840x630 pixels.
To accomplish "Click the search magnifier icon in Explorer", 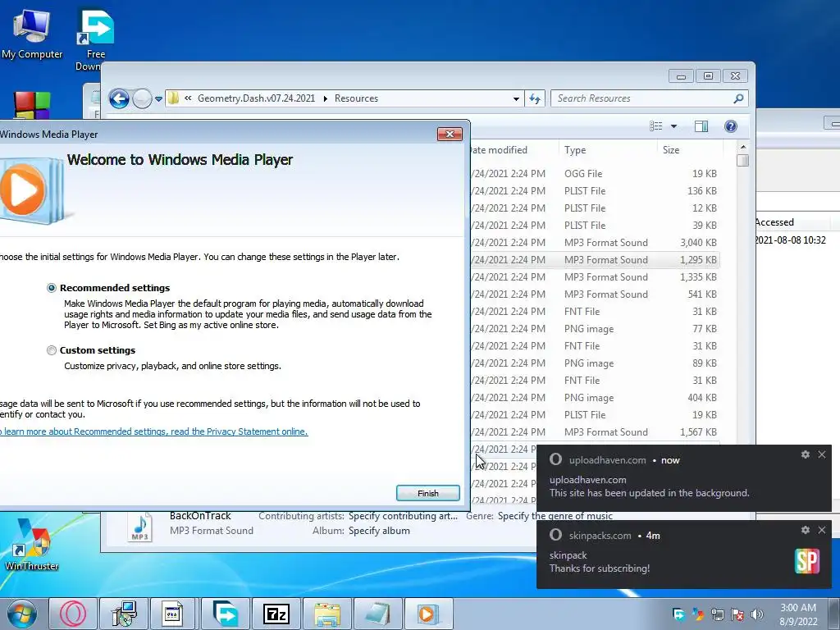I will pyautogui.click(x=739, y=98).
